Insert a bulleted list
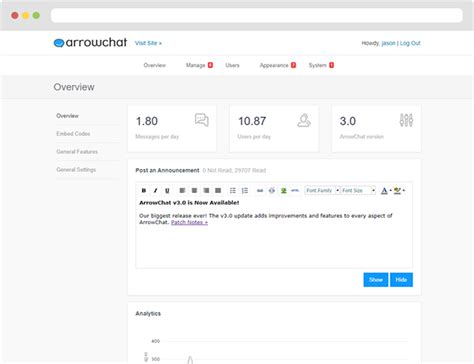Screen dimensions: 474x364 [x=233, y=190]
